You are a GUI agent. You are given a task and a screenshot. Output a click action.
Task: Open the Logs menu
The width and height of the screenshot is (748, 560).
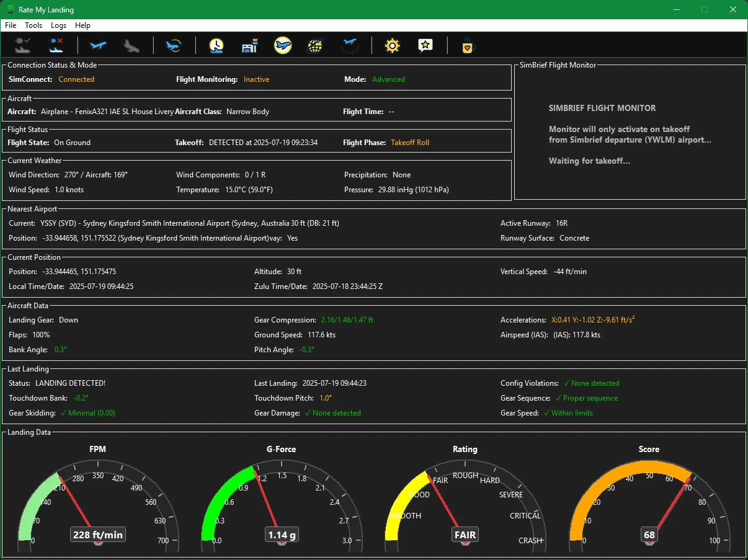pyautogui.click(x=59, y=25)
